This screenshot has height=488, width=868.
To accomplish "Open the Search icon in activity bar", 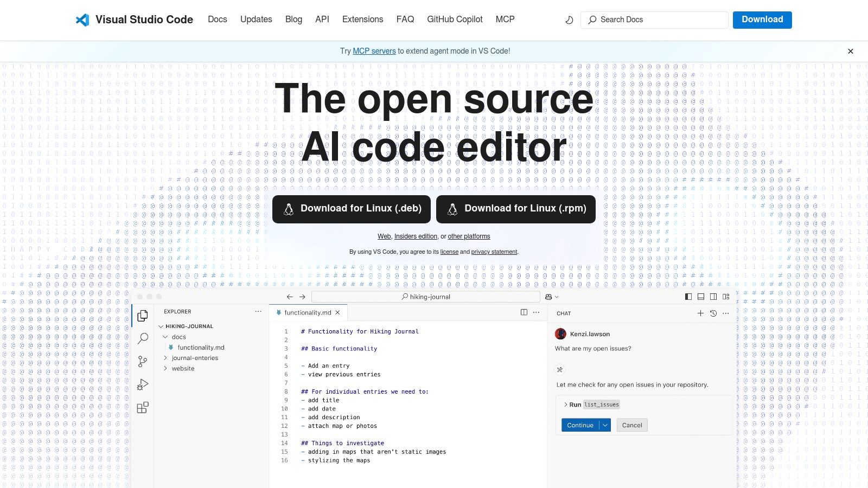I will coord(143,338).
